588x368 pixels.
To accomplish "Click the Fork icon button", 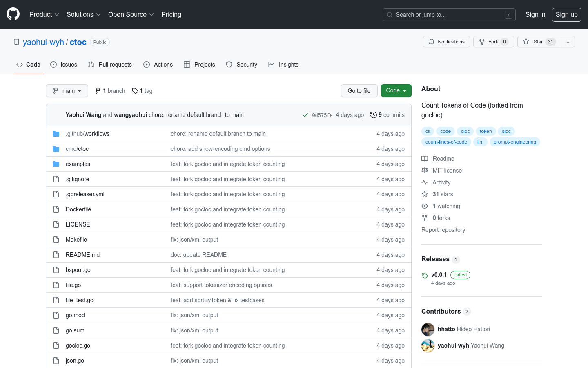I will [482, 42].
